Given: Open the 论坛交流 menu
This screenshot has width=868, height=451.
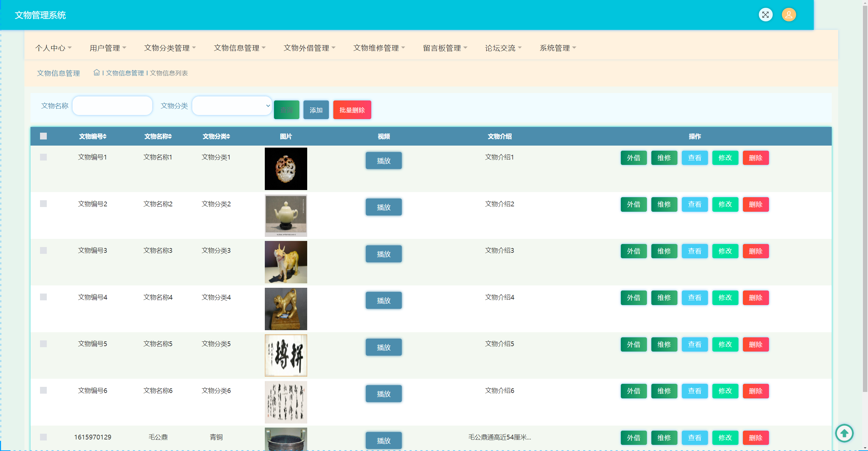Looking at the screenshot, I should click(x=503, y=48).
